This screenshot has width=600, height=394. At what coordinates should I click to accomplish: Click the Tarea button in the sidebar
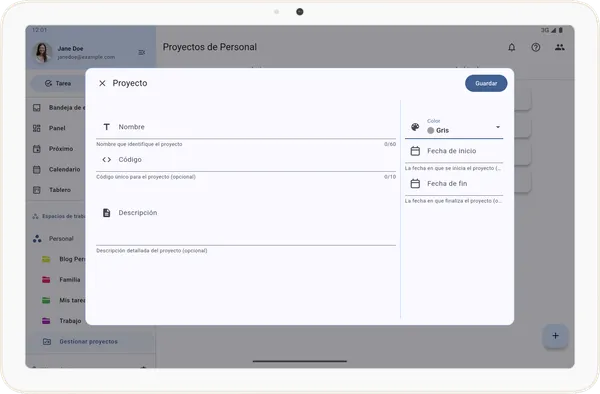click(x=58, y=83)
